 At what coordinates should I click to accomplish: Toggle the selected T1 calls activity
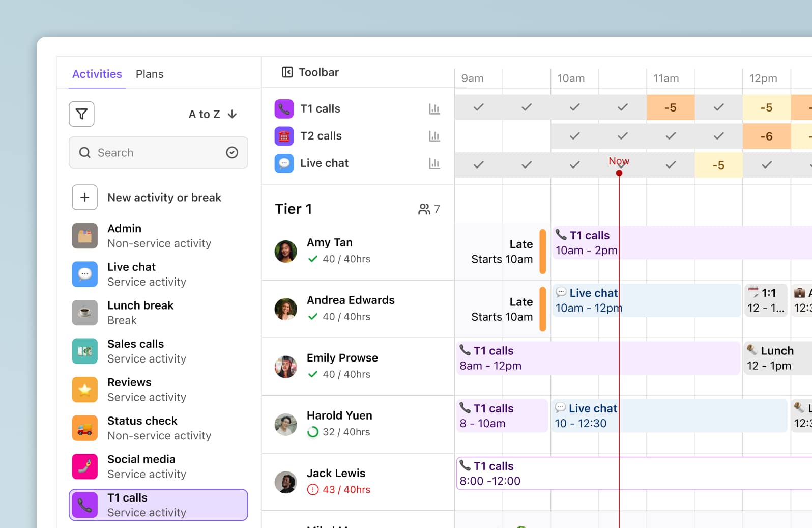158,505
